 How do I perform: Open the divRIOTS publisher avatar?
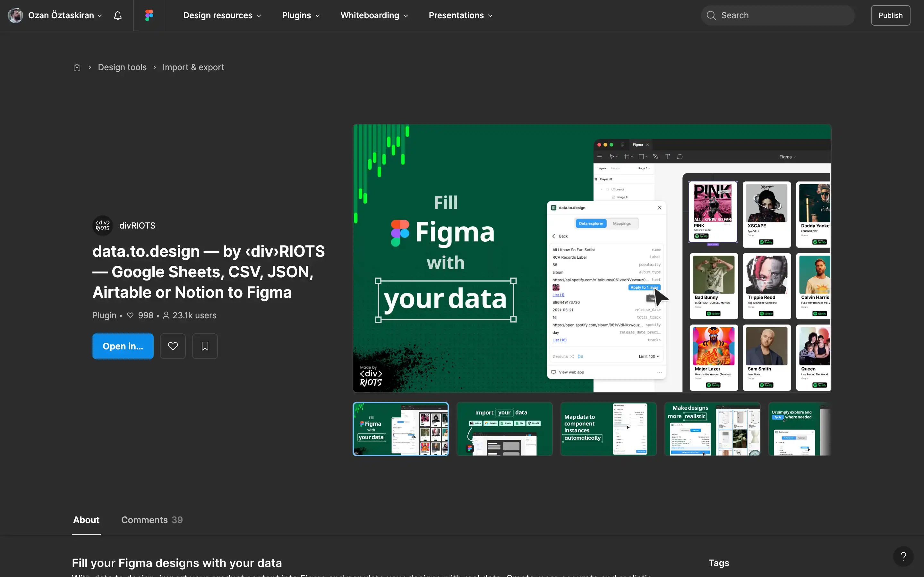pyautogui.click(x=102, y=226)
